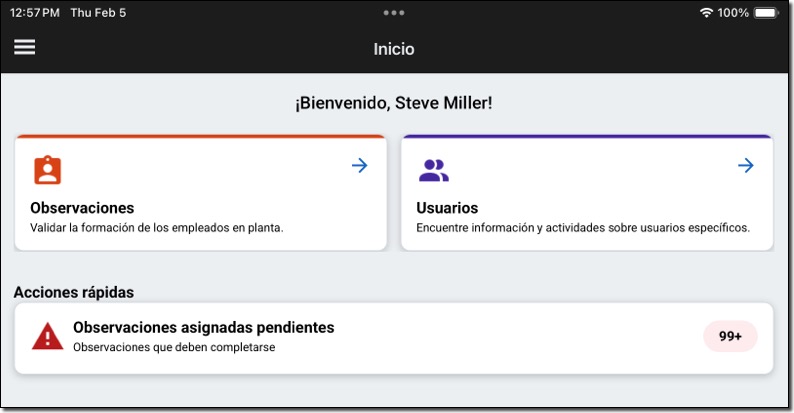Click the 99+ pending count badge
The image size is (794, 413).
coord(730,337)
